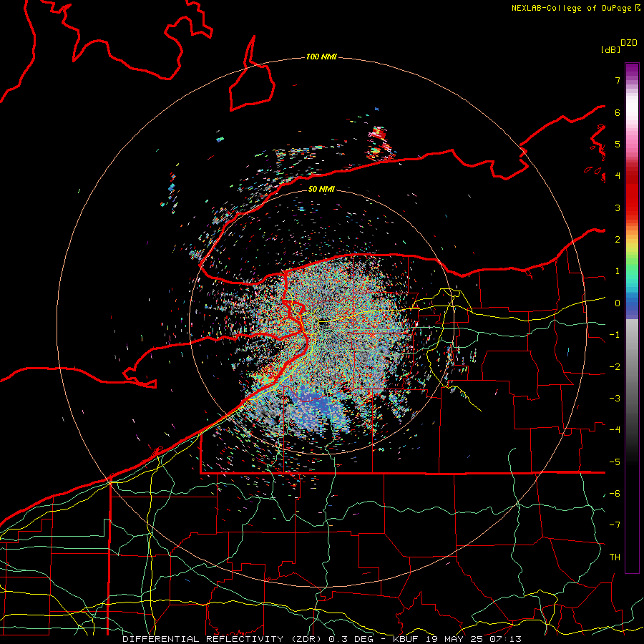The image size is (644, 644).
Task: Click the DZD legend title
Action: pos(629,43)
